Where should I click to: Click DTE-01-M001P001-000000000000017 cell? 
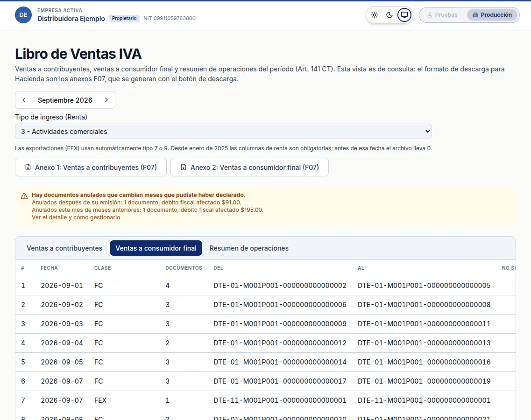[x=280, y=381]
